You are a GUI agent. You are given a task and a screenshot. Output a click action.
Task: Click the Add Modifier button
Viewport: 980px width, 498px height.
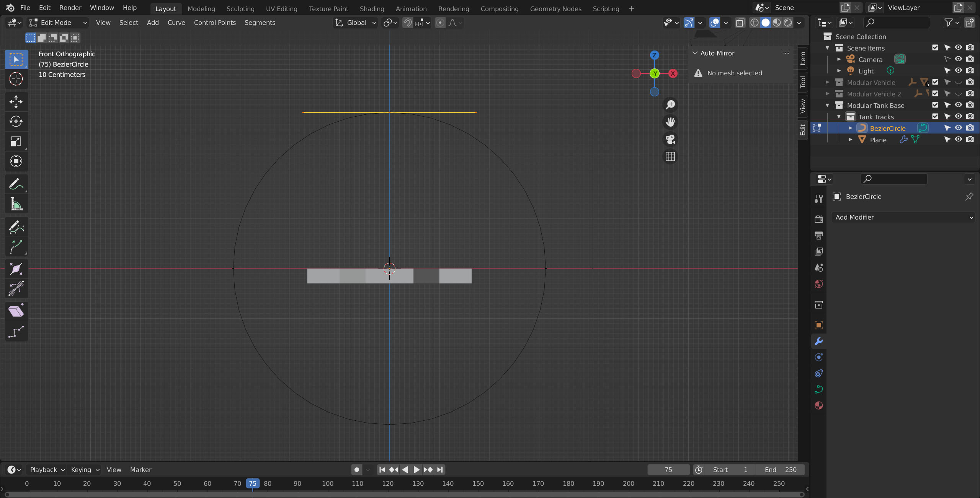pos(903,217)
